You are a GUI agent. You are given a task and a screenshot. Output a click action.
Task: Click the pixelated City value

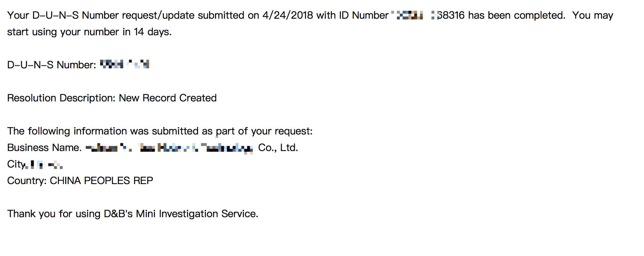coord(46,165)
